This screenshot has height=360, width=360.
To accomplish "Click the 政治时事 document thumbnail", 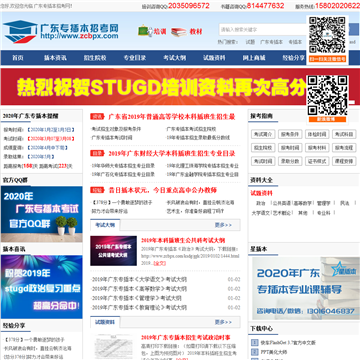I will pyautogui.click(x=113, y=347).
